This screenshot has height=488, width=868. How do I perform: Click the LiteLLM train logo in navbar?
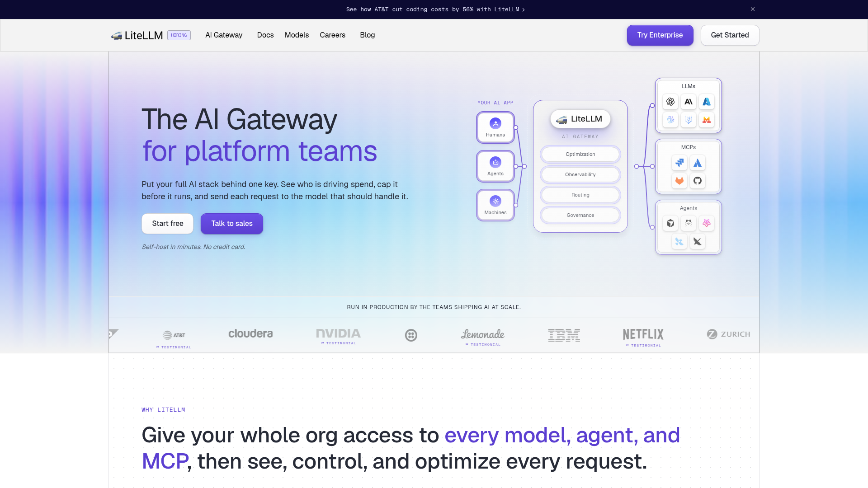pos(137,35)
